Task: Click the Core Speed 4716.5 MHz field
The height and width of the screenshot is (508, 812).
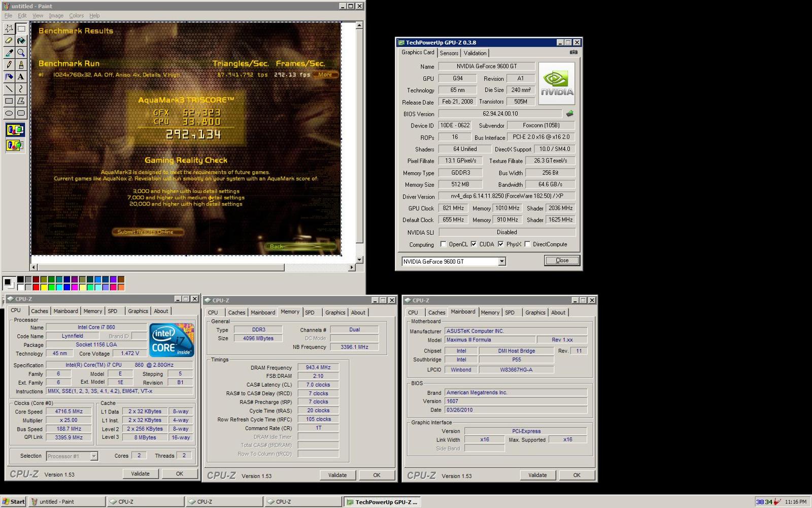Action: click(70, 412)
